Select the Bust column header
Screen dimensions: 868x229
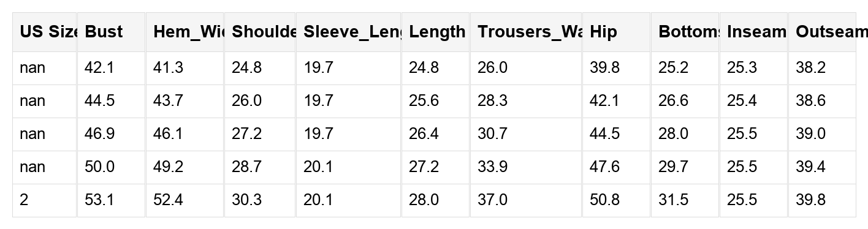[x=111, y=32]
